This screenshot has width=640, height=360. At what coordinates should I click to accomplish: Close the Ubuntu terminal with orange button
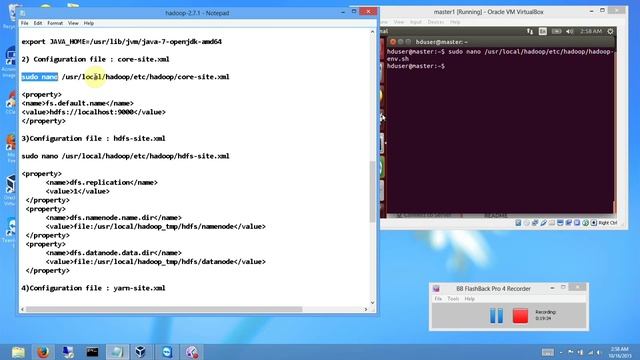(393, 42)
